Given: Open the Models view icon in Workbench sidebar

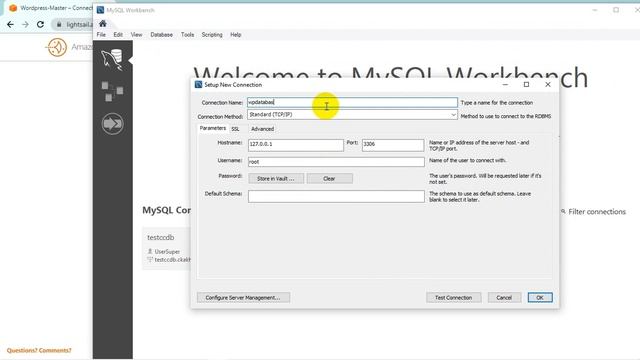Looking at the screenshot, I should coord(112,91).
